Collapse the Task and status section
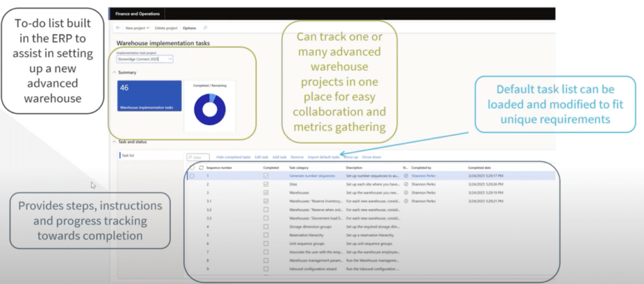Image resolution: width=644 pixels, height=284 pixels. (x=113, y=142)
